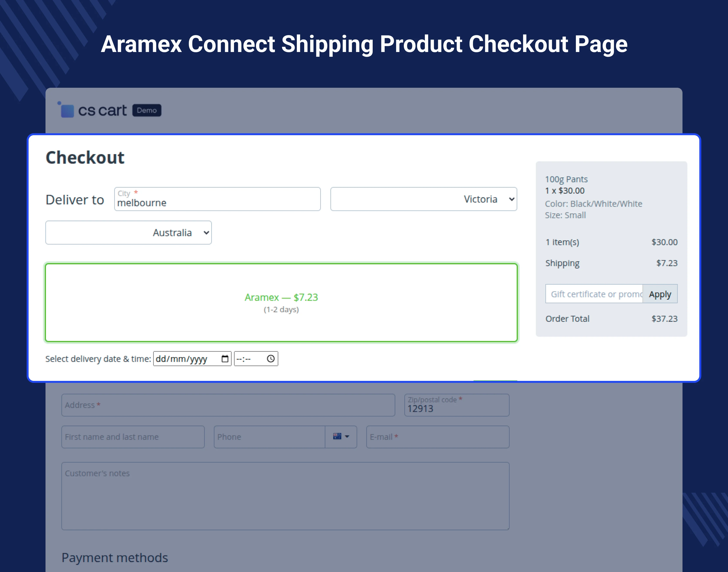The image size is (728, 572).
Task: Open the calendar picker icon
Action: pos(225,359)
